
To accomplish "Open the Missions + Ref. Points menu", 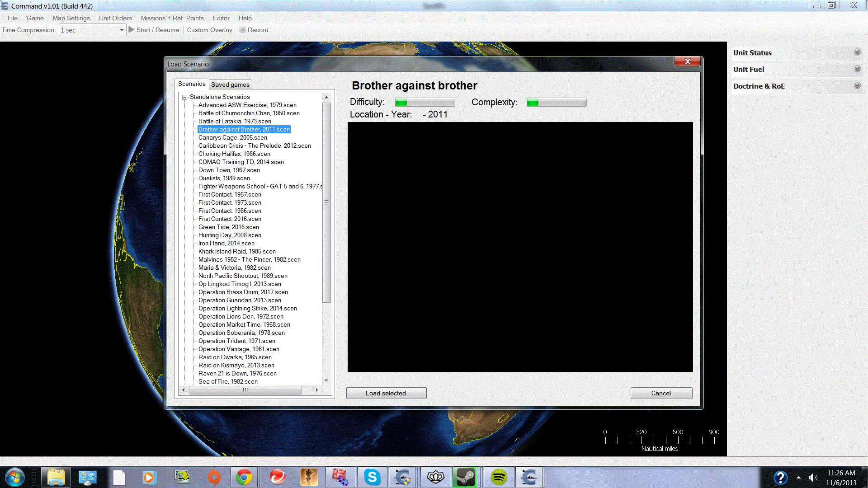I will coord(172,18).
